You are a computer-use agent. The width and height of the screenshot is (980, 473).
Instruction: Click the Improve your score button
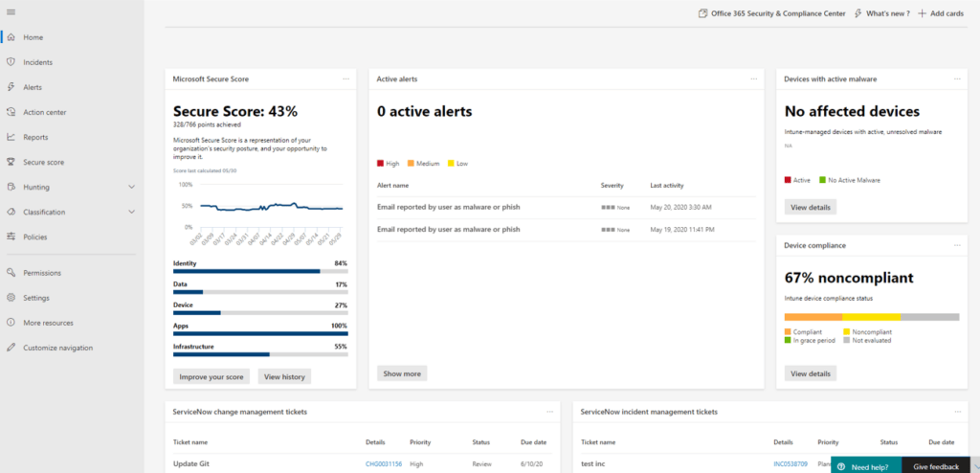click(212, 376)
